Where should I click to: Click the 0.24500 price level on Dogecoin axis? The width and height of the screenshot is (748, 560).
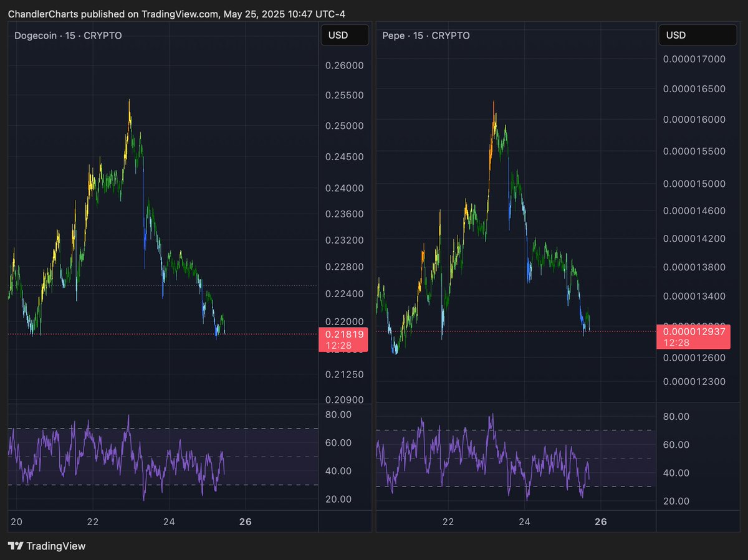coord(344,157)
